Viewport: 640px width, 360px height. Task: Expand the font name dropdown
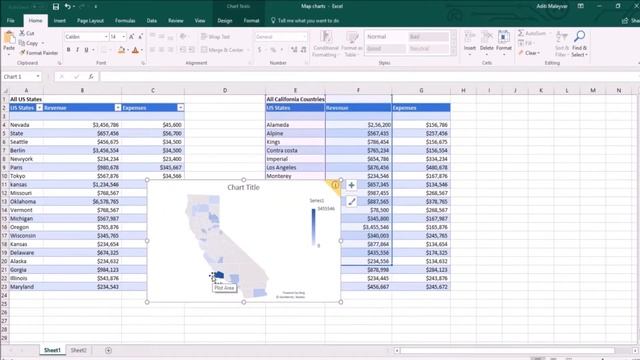(106, 37)
